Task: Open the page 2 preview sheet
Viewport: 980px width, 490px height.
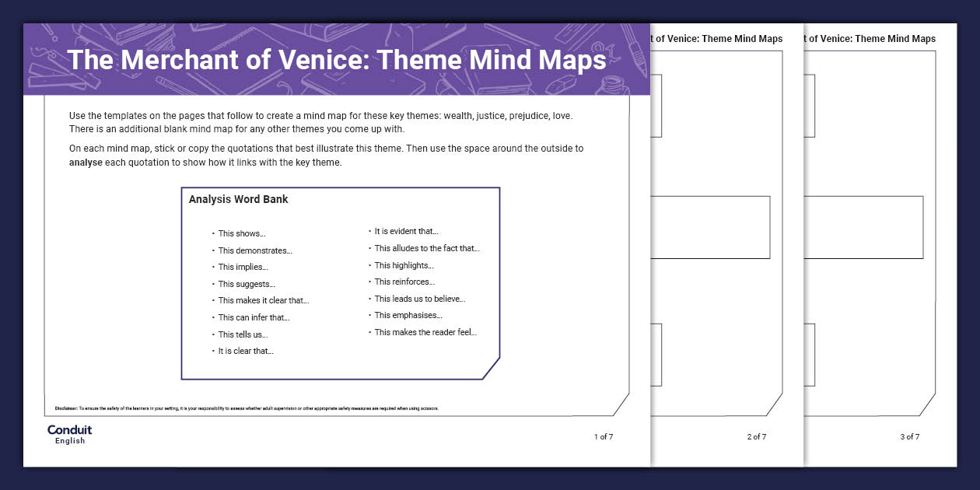Action: pos(716,233)
